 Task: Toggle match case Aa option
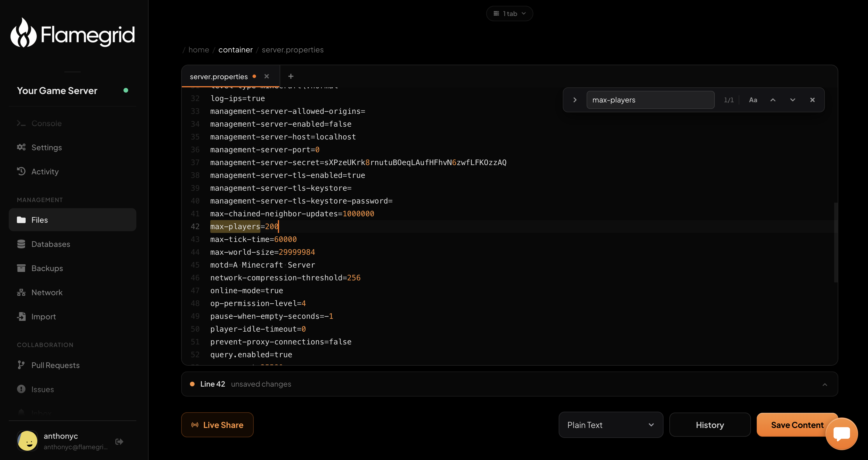click(x=753, y=100)
